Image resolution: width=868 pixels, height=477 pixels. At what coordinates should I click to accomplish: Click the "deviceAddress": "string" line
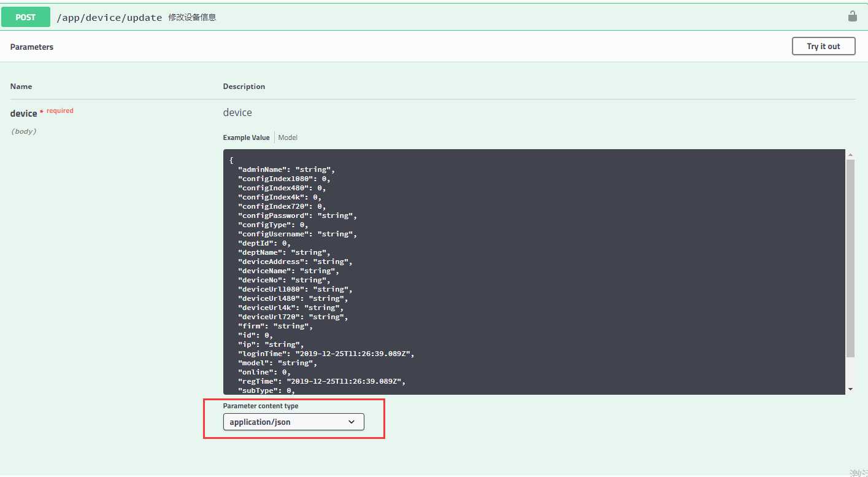click(x=296, y=262)
